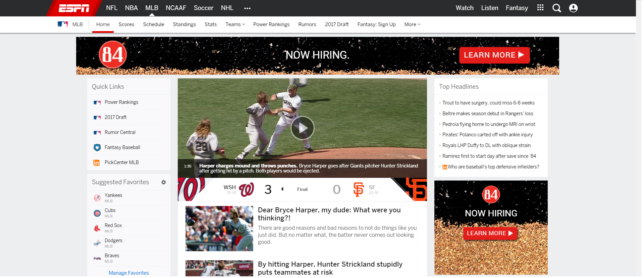Click the video caption about Harper charging mound
The image size is (644, 278).
pos(309,168)
